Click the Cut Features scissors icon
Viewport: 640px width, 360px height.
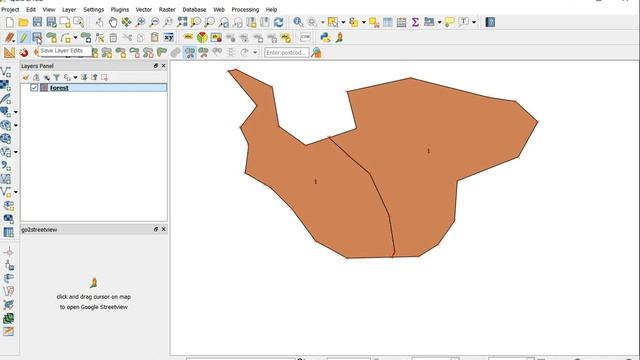click(127, 38)
